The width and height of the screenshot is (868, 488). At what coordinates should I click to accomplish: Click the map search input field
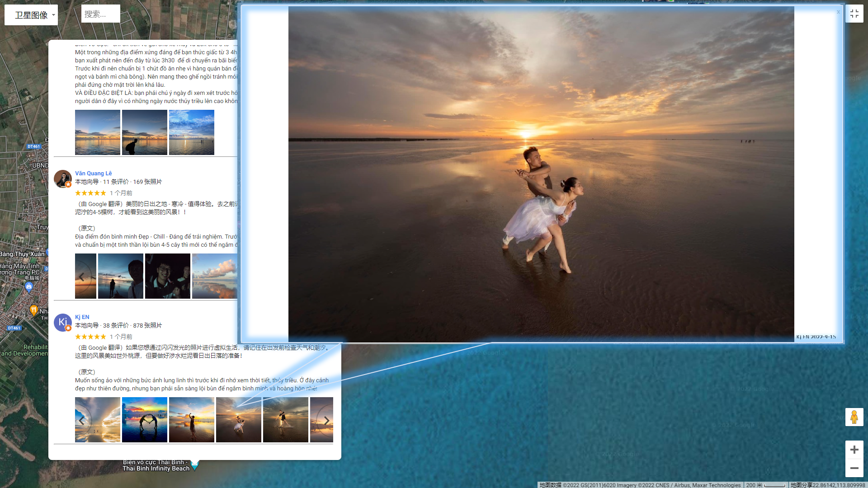tap(100, 14)
